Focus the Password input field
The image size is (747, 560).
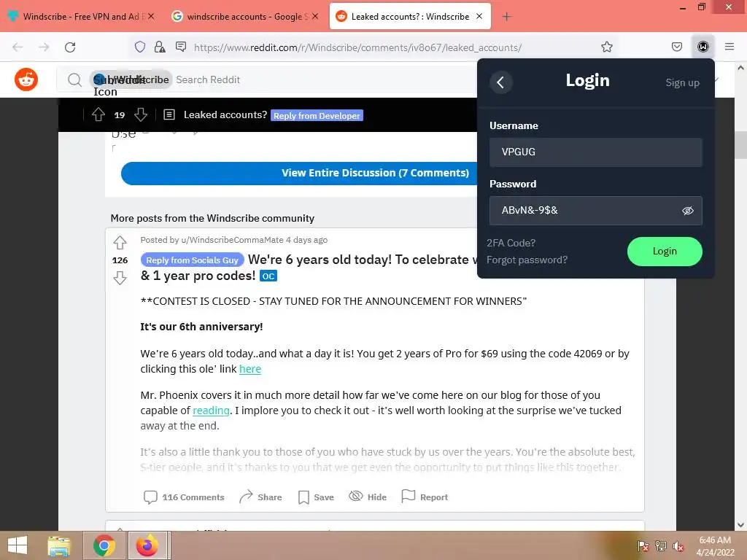coord(595,211)
